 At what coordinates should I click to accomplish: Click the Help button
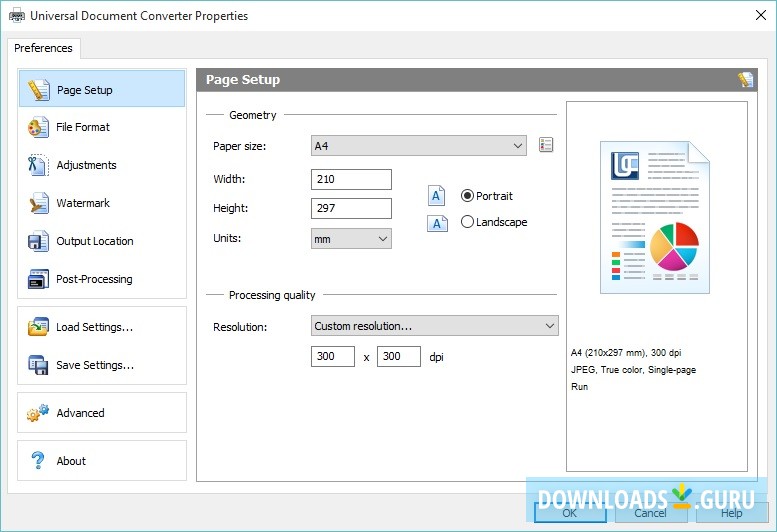coord(732,513)
